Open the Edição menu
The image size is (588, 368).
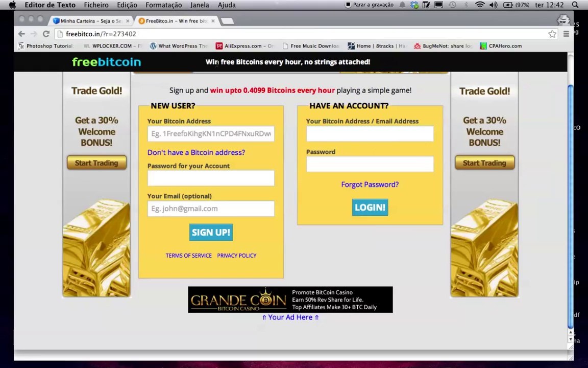click(127, 5)
